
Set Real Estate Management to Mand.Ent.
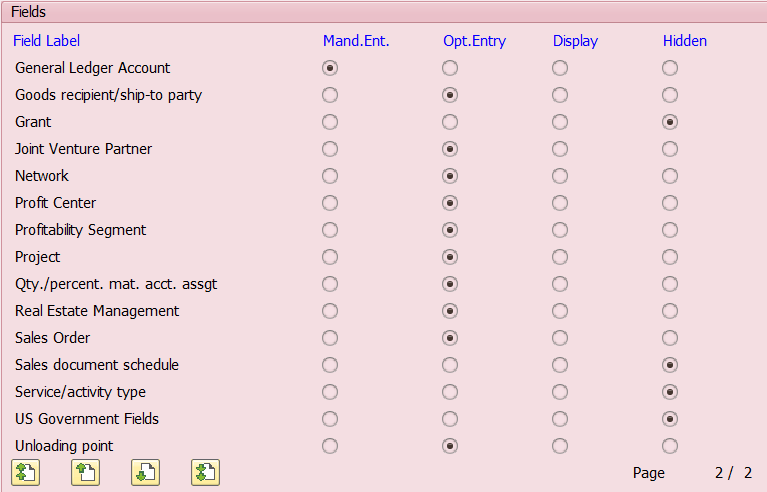(x=330, y=311)
